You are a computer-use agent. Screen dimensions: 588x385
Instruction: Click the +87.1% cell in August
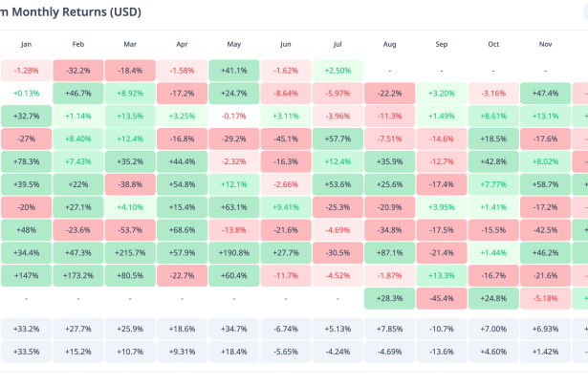pyautogui.click(x=389, y=252)
